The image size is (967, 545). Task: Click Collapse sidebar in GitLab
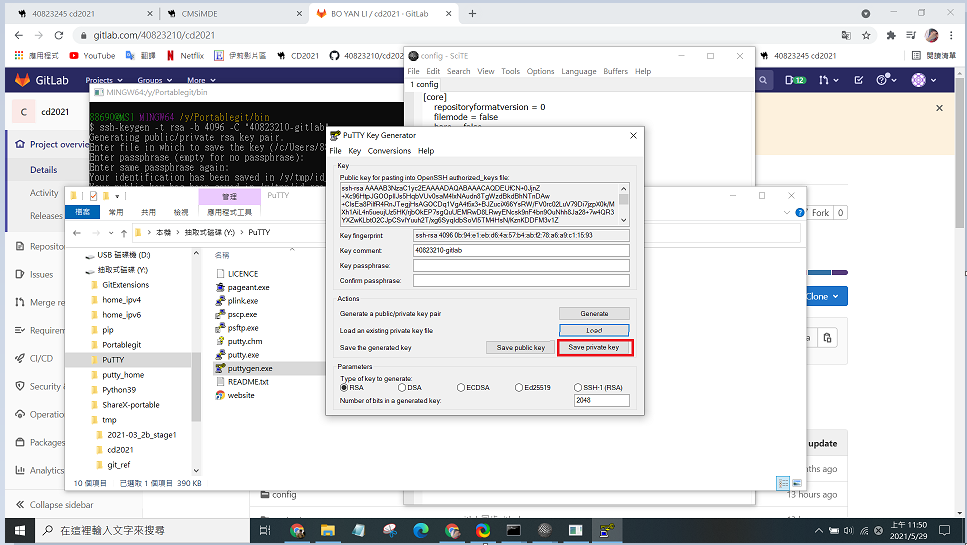point(54,505)
